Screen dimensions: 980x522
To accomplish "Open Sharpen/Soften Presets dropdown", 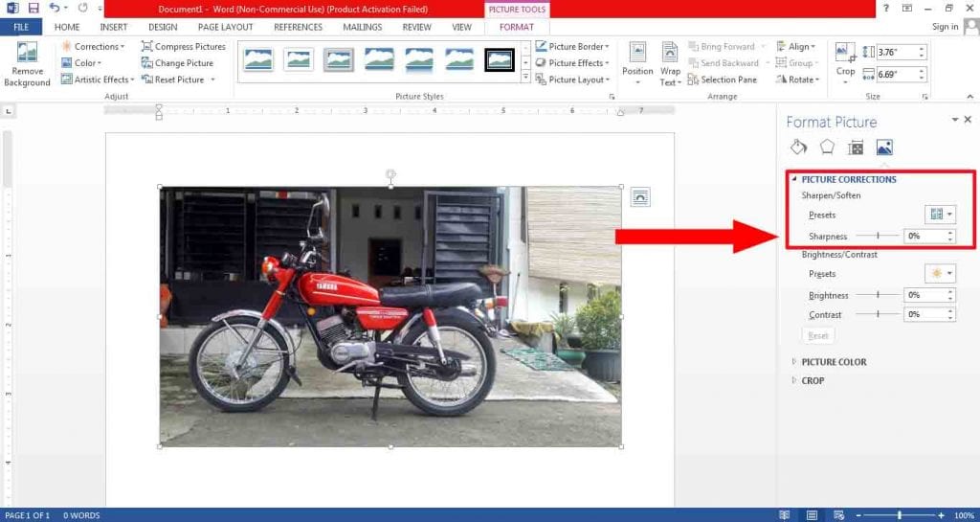I will (x=939, y=215).
